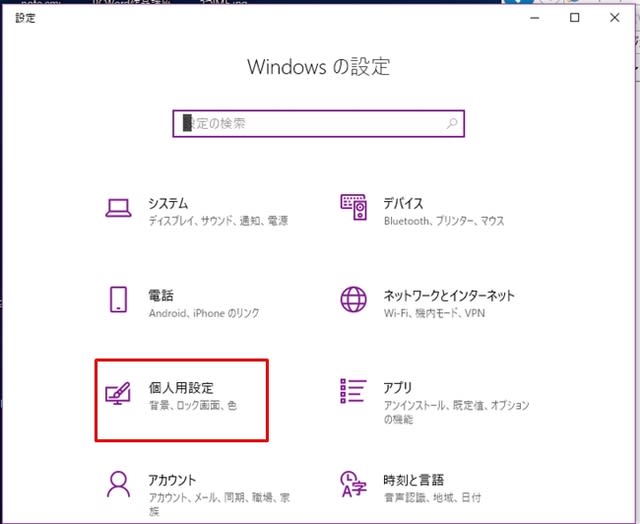
Task: Click the magnifier icon in search box
Action: click(x=452, y=123)
